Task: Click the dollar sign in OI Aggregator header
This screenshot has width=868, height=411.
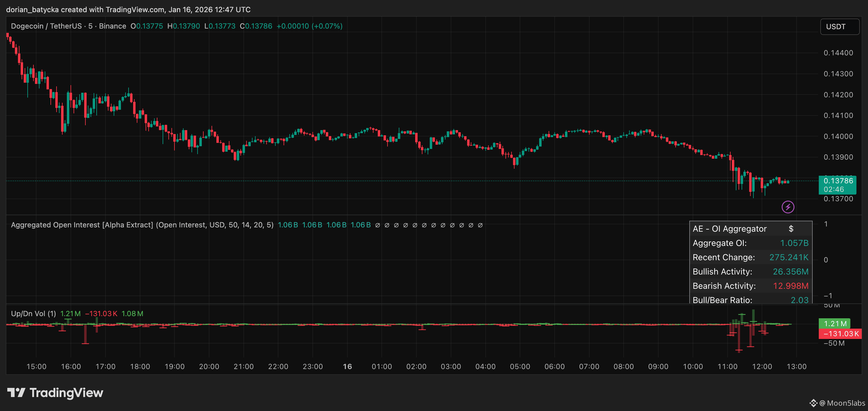Action: [791, 229]
